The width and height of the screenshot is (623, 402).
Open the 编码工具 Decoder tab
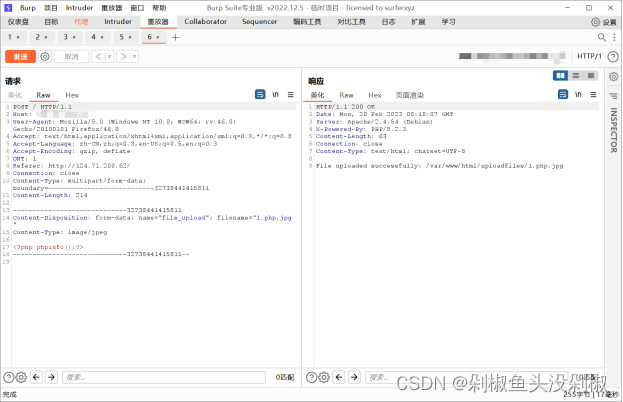pos(307,21)
